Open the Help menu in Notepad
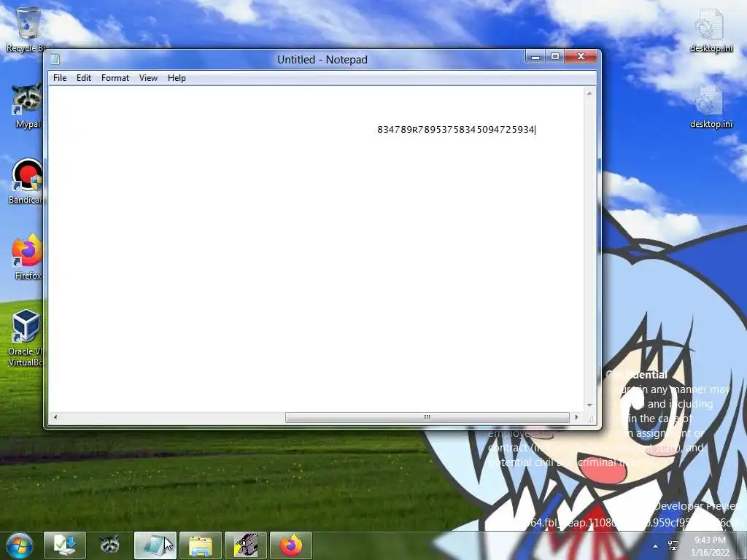 (x=177, y=78)
